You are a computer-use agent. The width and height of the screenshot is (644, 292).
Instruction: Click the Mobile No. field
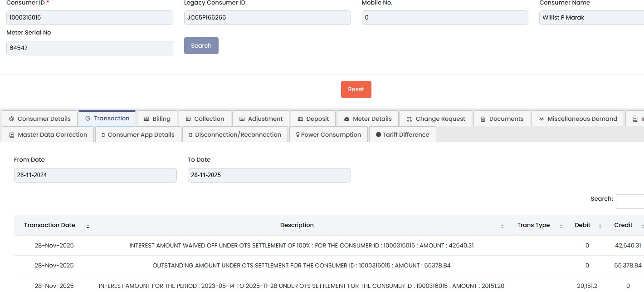pos(445,18)
